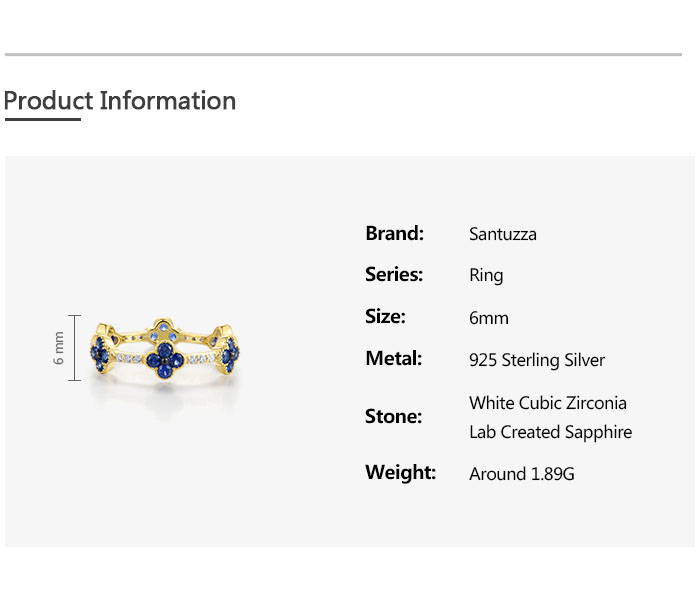Click the Around 1.89G weight value
Image resolution: width=700 pixels, height=607 pixels.
521,474
